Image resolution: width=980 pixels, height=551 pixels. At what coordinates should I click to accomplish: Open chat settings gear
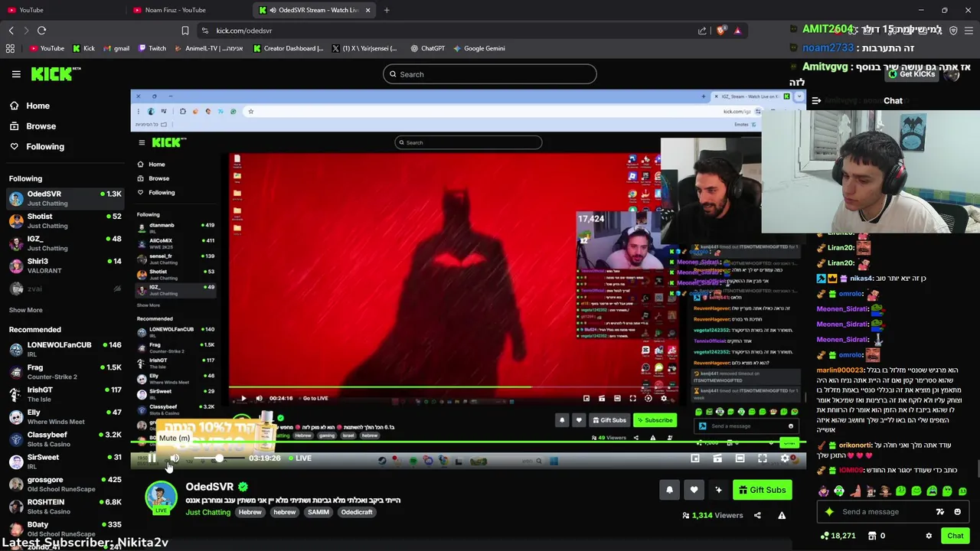point(929,536)
